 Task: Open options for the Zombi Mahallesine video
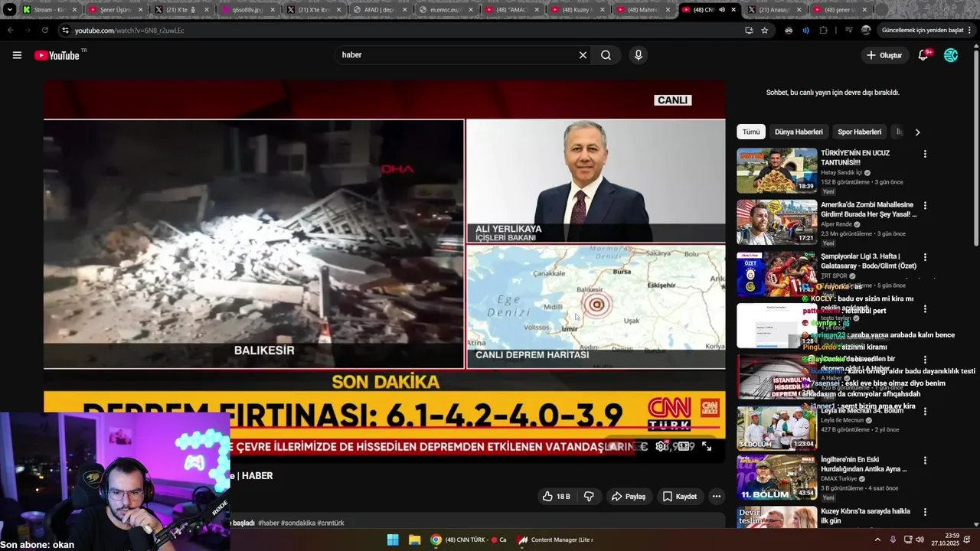(925, 206)
